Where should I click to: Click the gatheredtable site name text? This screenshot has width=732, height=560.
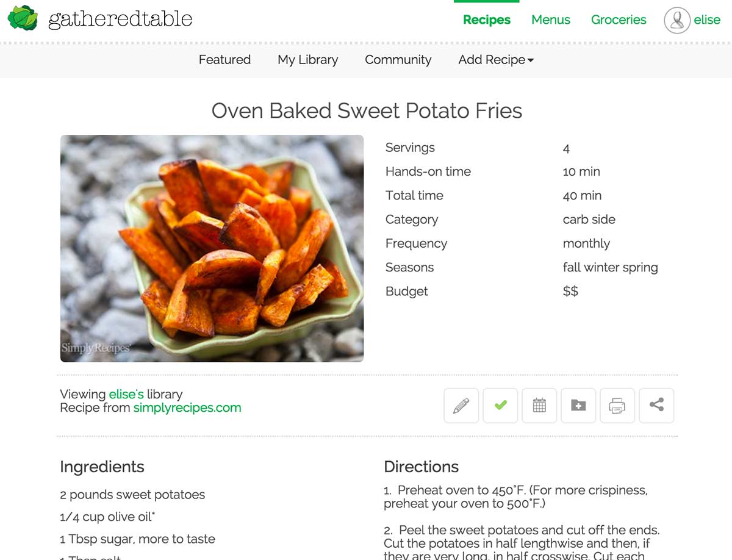(120, 20)
